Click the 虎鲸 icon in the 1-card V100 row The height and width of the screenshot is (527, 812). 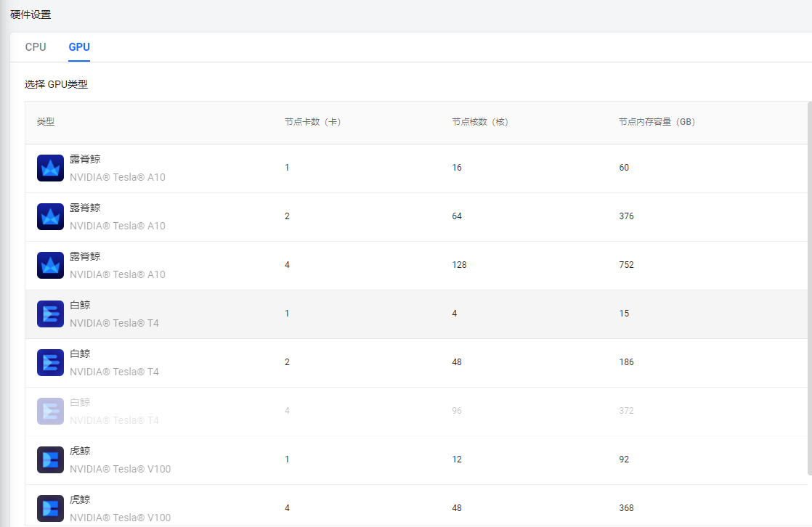click(50, 460)
